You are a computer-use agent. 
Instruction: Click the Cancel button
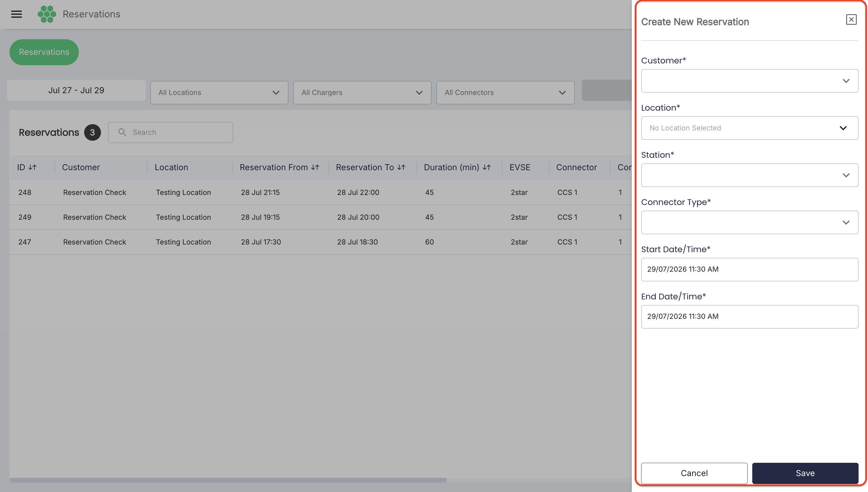point(694,473)
